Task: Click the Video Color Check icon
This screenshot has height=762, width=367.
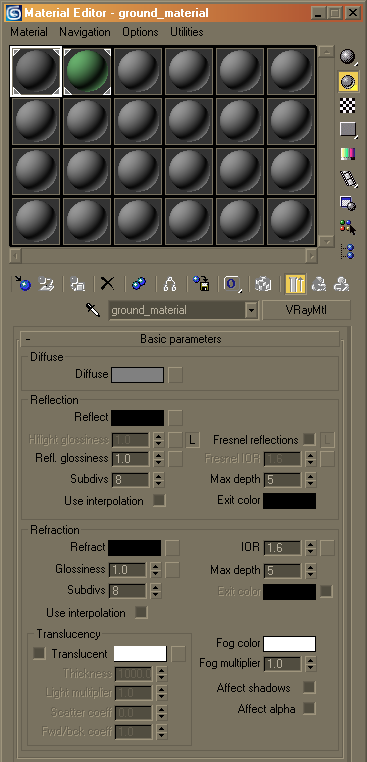Action: click(x=347, y=154)
